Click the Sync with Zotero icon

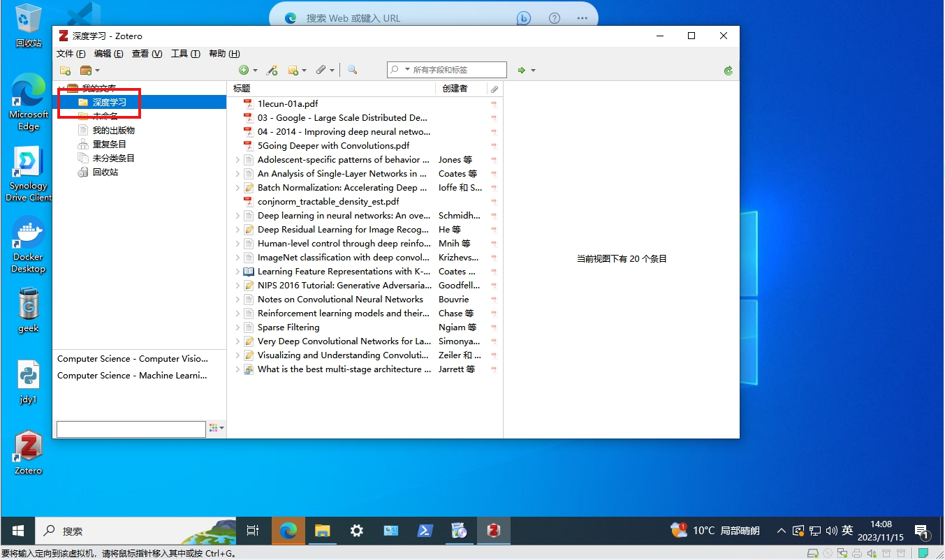tap(728, 70)
